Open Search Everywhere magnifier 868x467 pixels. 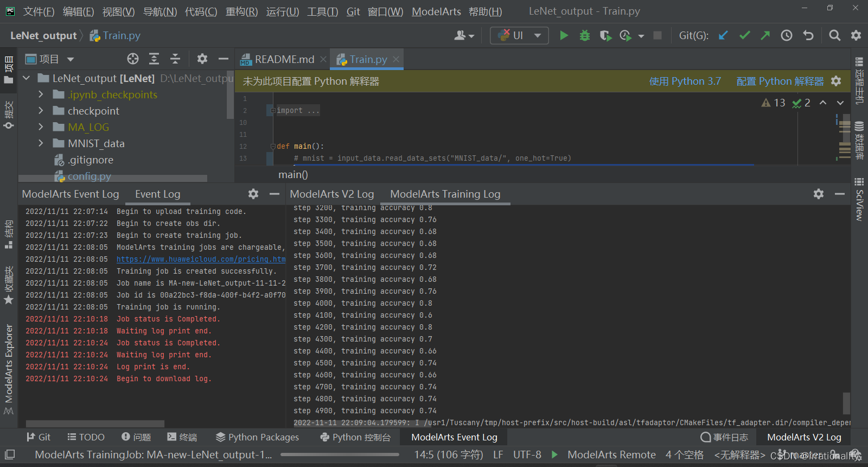pyautogui.click(x=835, y=35)
